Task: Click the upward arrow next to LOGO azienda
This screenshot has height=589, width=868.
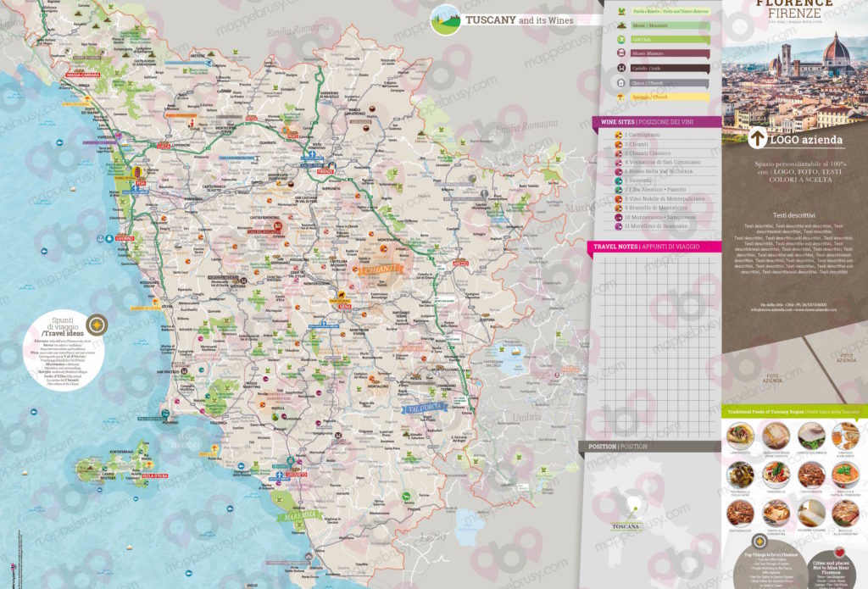Action: point(757,139)
